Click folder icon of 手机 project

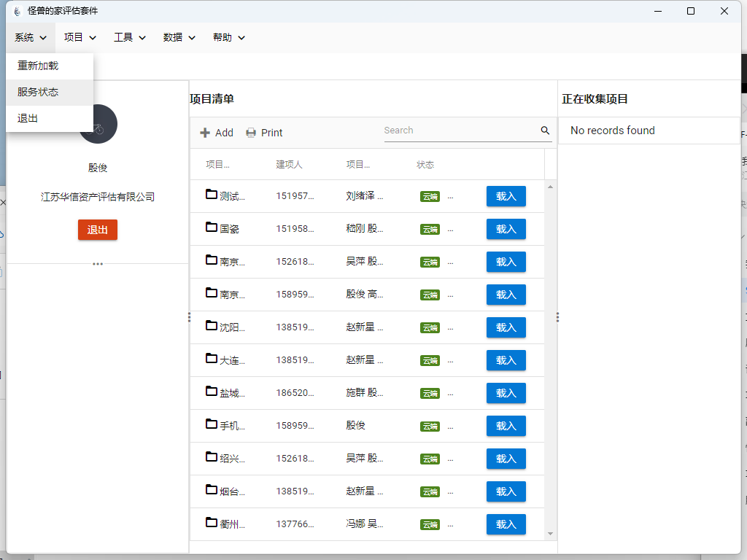pos(212,424)
